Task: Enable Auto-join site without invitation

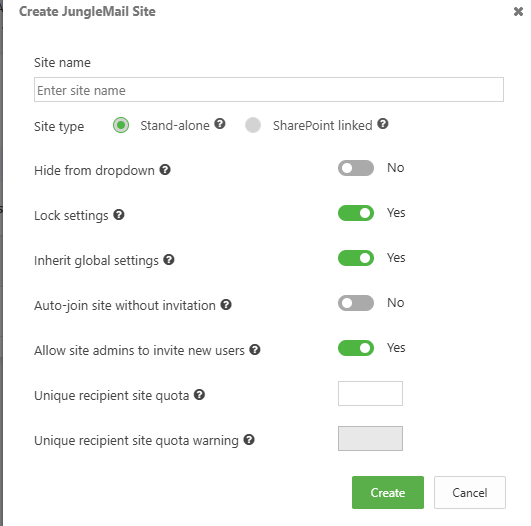Action: click(356, 303)
